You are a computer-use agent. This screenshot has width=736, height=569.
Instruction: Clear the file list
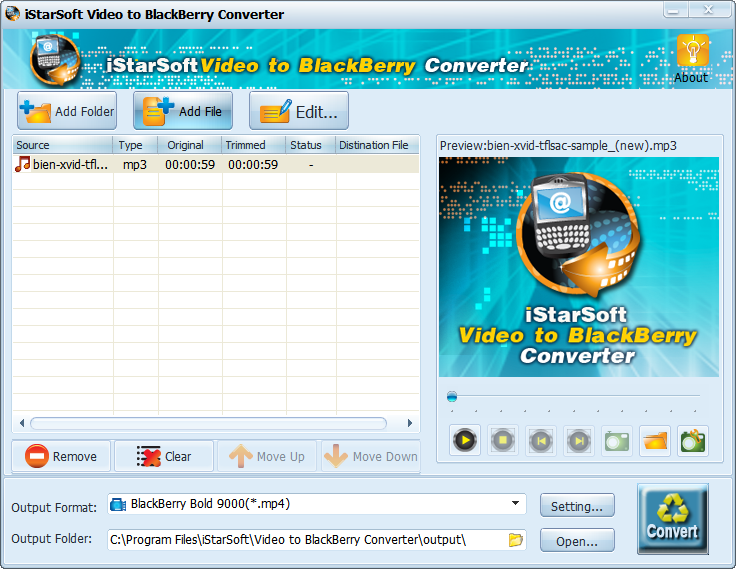point(164,456)
